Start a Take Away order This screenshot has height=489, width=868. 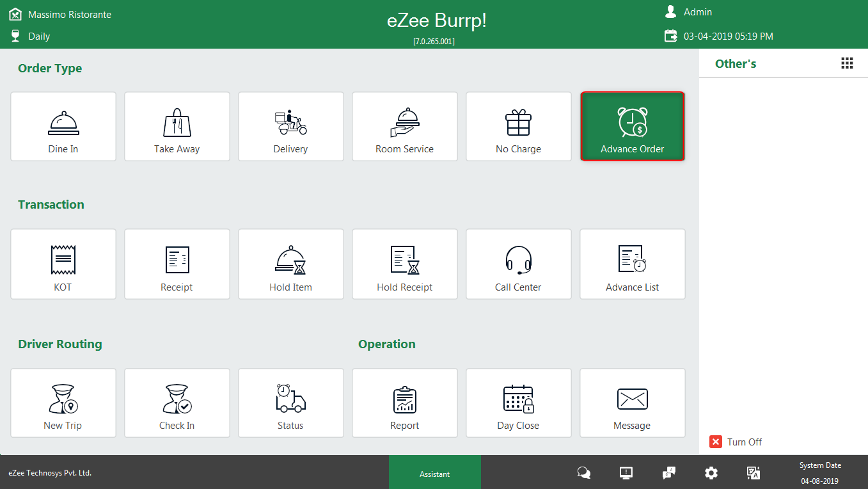tap(177, 126)
